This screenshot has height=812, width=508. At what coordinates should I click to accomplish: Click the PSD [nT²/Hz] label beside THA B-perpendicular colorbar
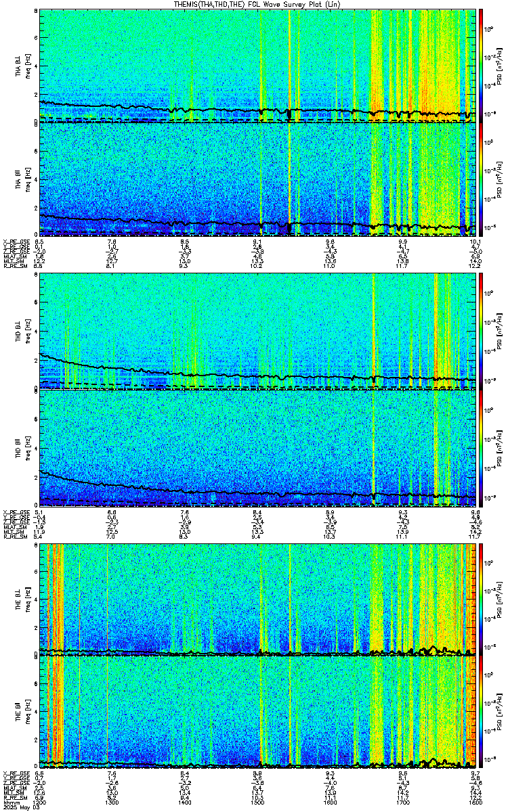(500, 66)
